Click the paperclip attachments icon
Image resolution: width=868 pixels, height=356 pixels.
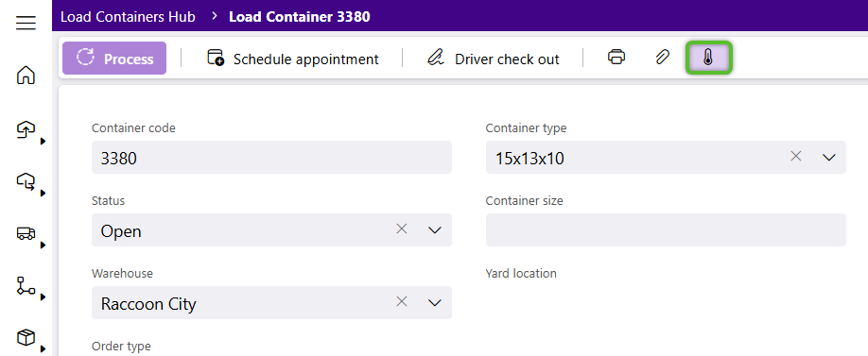click(662, 57)
